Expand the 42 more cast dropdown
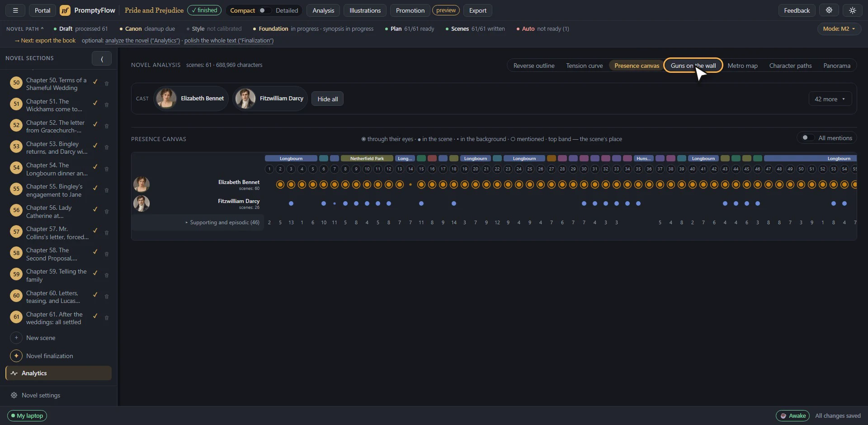The image size is (868, 425). pyautogui.click(x=830, y=99)
